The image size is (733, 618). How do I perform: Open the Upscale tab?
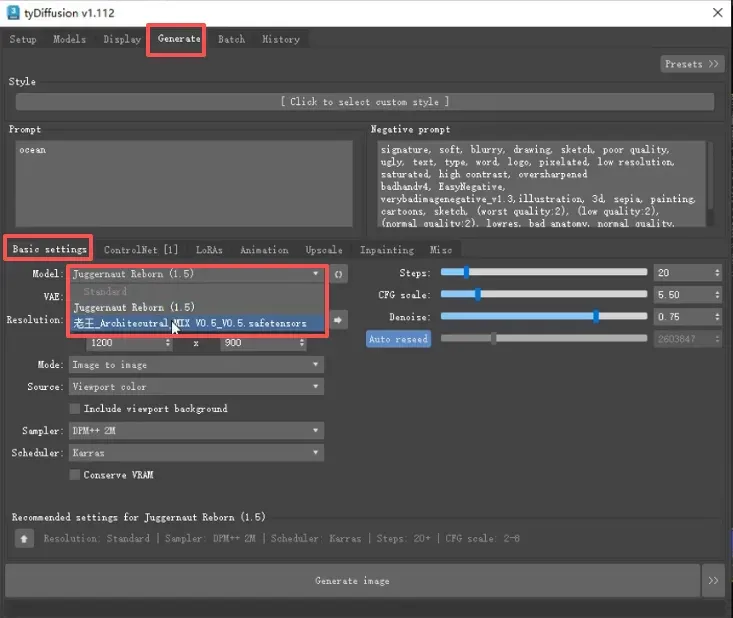[324, 250]
